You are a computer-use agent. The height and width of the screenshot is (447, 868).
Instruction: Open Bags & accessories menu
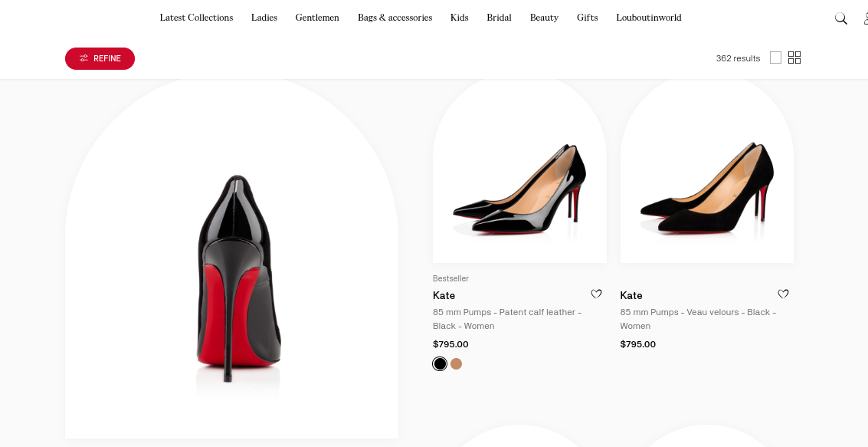(x=395, y=18)
